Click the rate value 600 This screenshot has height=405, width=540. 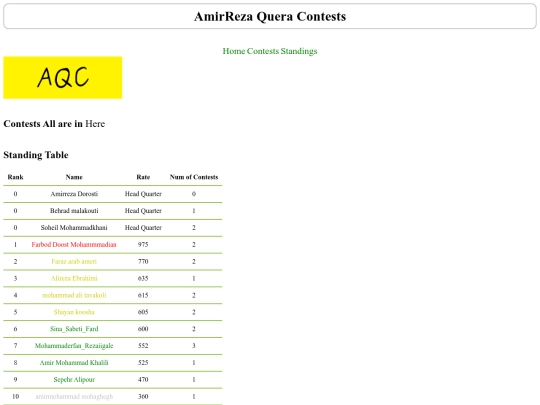pos(143,329)
